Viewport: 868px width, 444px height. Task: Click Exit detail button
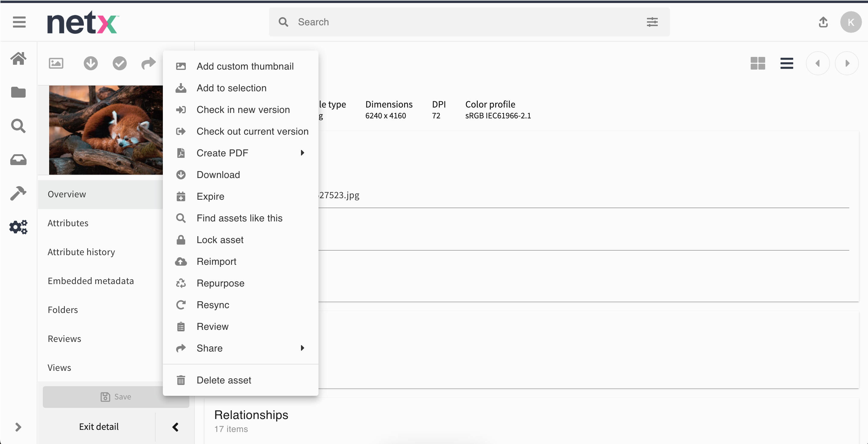[x=99, y=427]
